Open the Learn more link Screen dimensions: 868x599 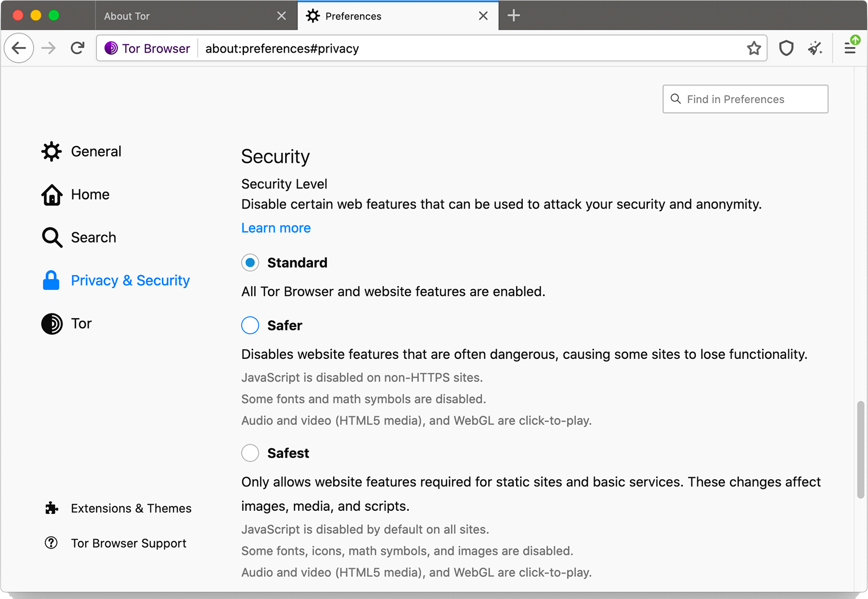click(276, 228)
